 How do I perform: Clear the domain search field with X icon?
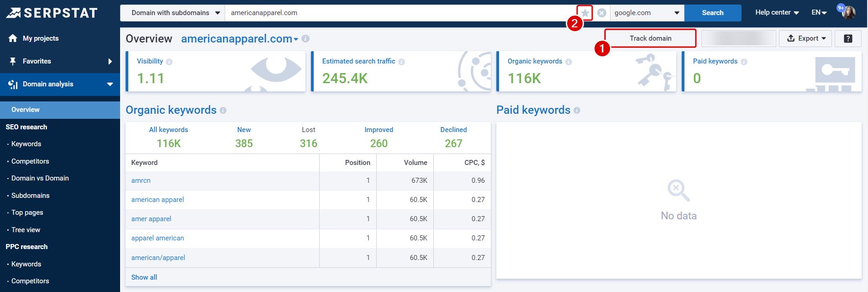602,13
